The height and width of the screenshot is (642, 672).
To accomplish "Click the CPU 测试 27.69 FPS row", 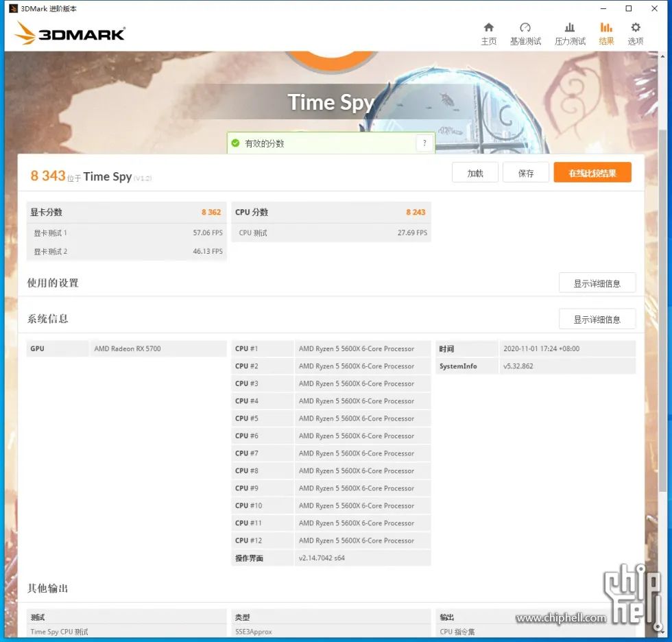I will [331, 233].
